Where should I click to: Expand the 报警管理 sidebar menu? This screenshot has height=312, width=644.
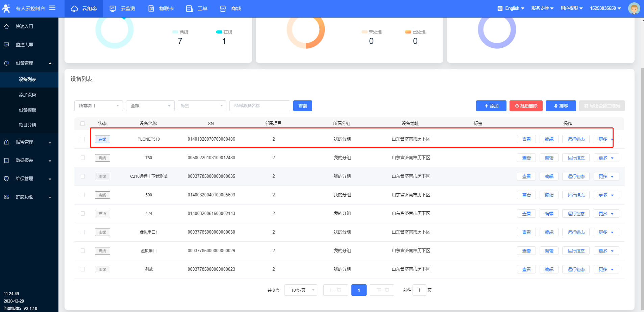coord(29,142)
